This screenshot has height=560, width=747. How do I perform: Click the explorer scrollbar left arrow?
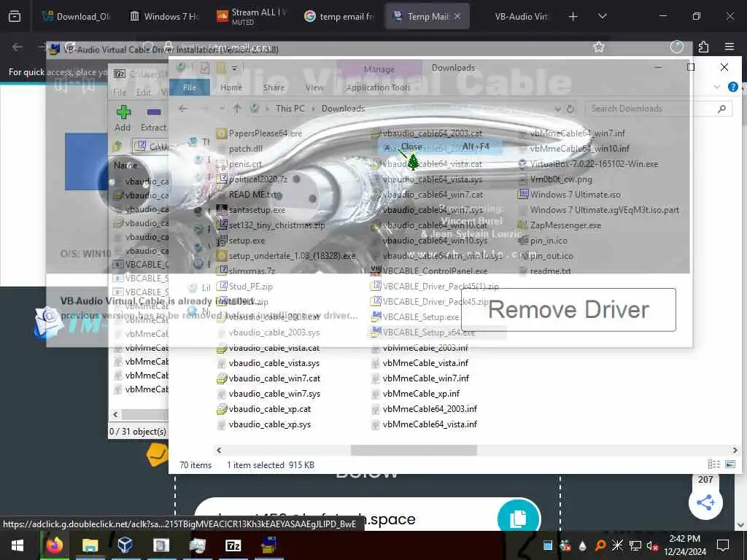click(x=219, y=450)
